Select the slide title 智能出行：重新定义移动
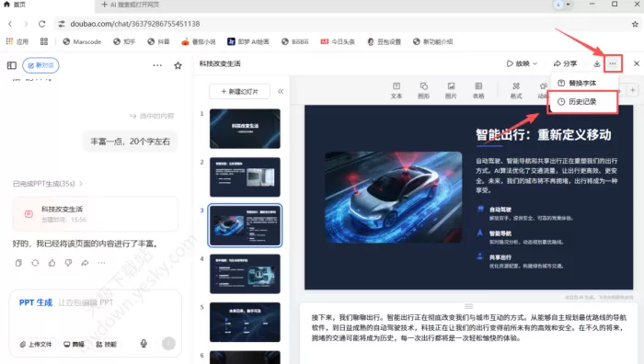Viewport: 644px width, 364px height. (543, 134)
